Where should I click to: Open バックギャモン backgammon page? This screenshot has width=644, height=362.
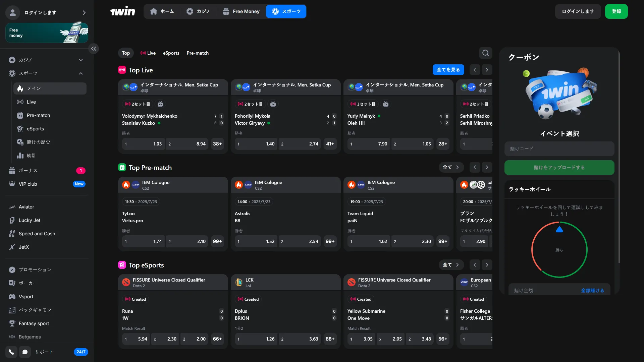(x=35, y=310)
